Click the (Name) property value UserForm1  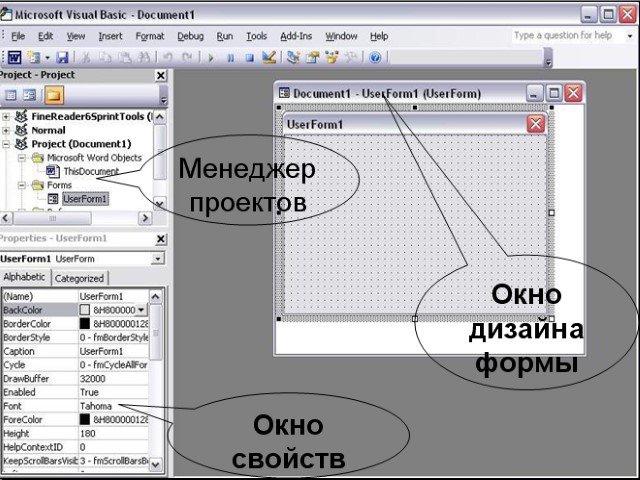[x=113, y=296]
